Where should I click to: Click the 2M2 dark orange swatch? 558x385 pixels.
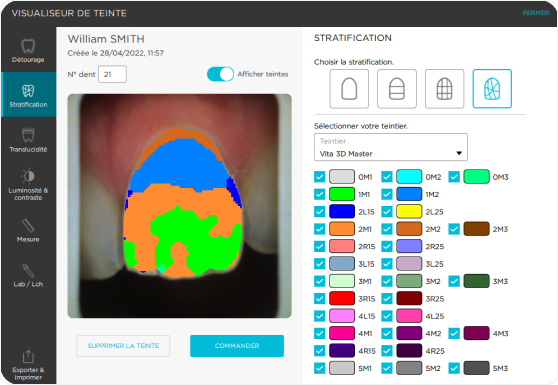[409, 229]
